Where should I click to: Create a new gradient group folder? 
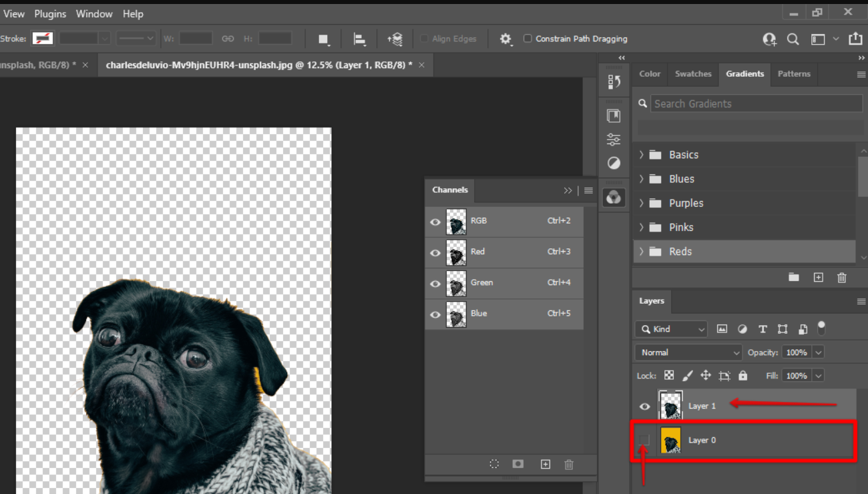click(793, 277)
